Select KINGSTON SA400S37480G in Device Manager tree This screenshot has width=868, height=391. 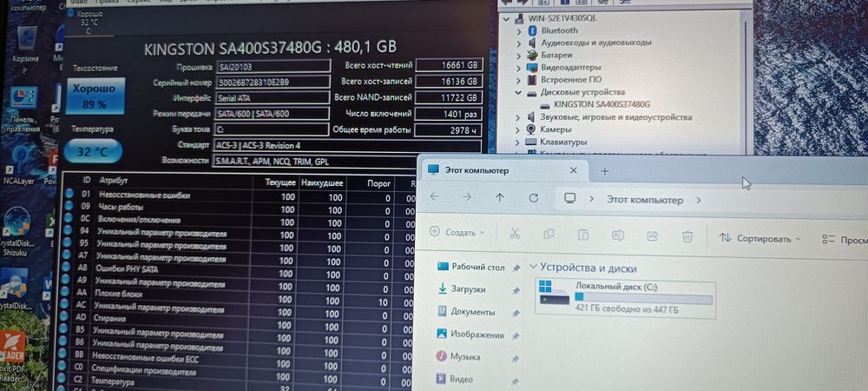point(602,104)
